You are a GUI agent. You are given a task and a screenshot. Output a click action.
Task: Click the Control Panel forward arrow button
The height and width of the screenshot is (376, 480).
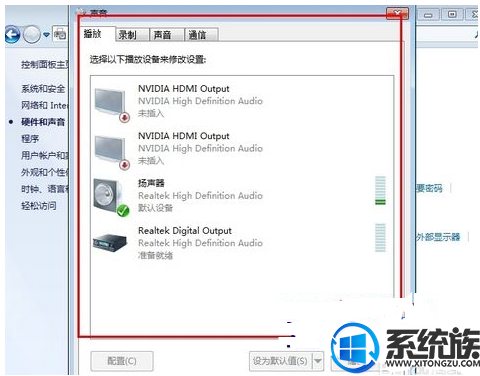[32, 34]
